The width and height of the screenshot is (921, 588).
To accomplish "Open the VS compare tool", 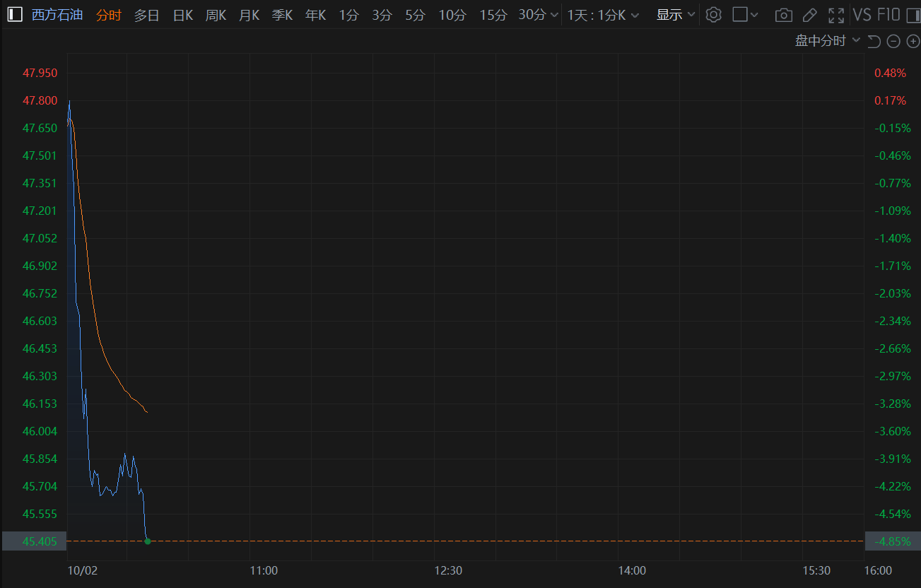I will point(862,15).
